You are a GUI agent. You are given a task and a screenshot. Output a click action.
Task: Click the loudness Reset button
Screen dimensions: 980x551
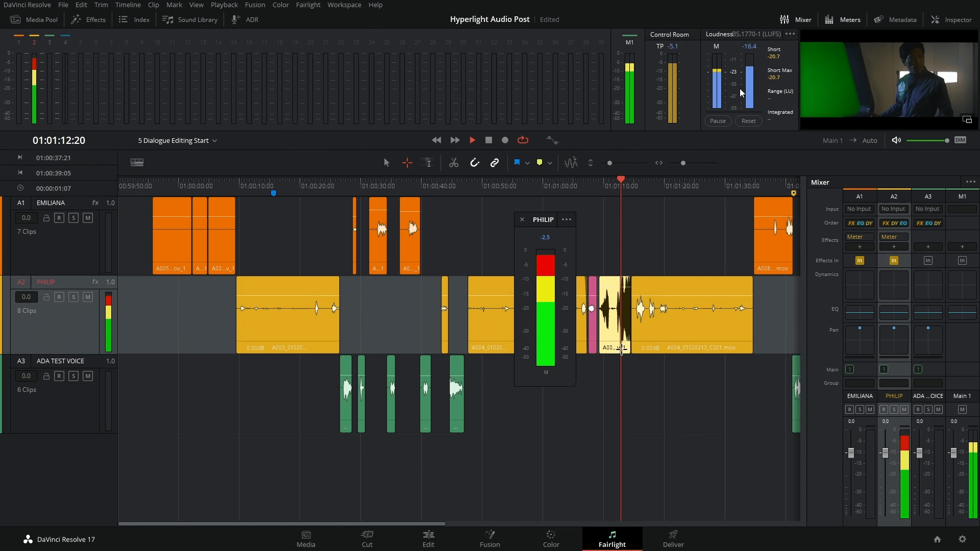(x=748, y=121)
